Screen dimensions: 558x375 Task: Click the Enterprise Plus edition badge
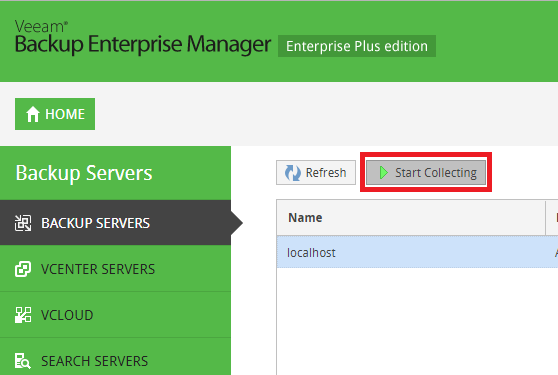357,46
